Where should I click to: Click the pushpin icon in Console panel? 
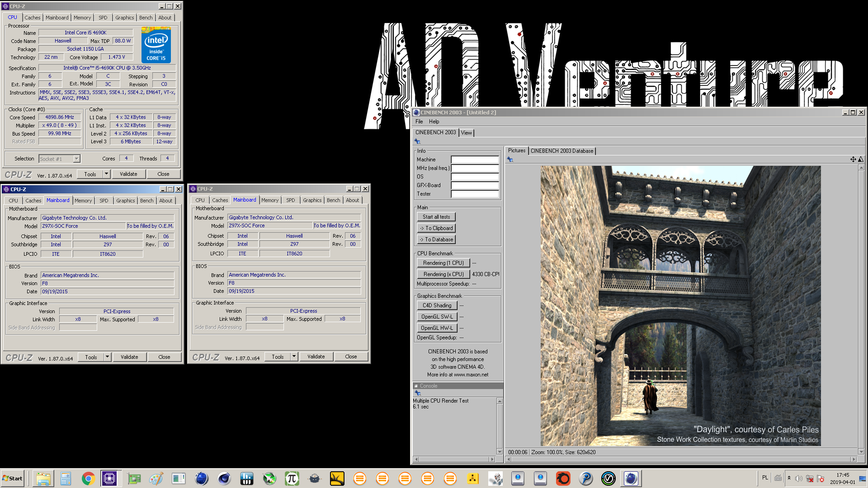418,393
